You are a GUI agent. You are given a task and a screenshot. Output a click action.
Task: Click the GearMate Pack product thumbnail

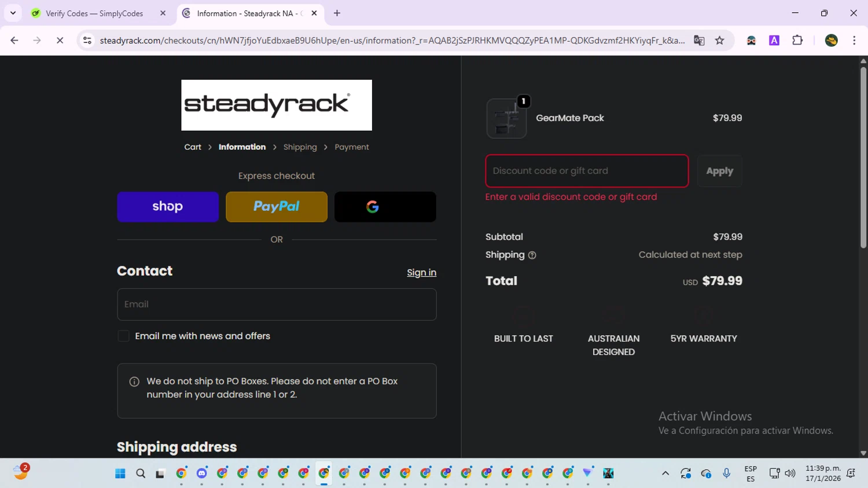506,118
